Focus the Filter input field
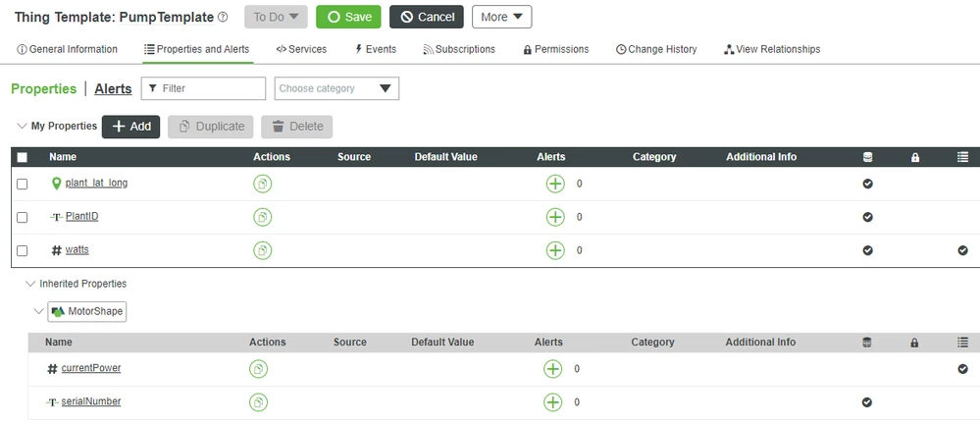The height and width of the screenshot is (425, 980). [204, 88]
